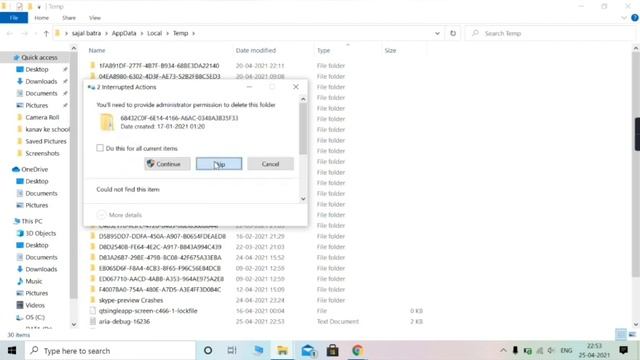This screenshot has width=640, height=360.
Task: Select folder starting with D5B95DD7
Action: pyautogui.click(x=162, y=236)
